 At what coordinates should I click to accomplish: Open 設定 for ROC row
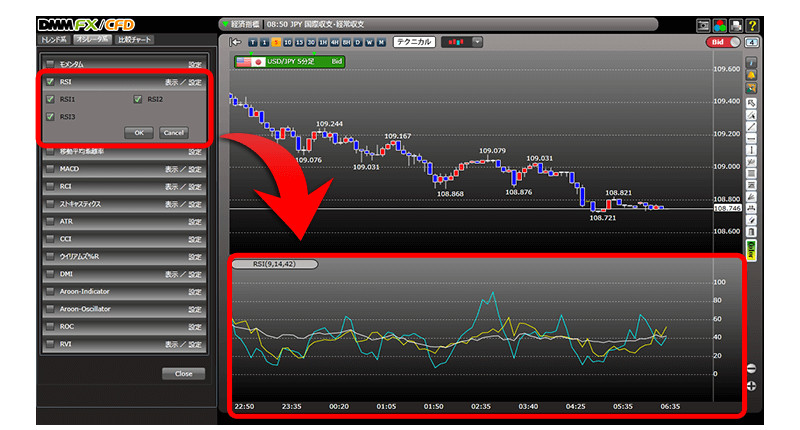tap(195, 327)
